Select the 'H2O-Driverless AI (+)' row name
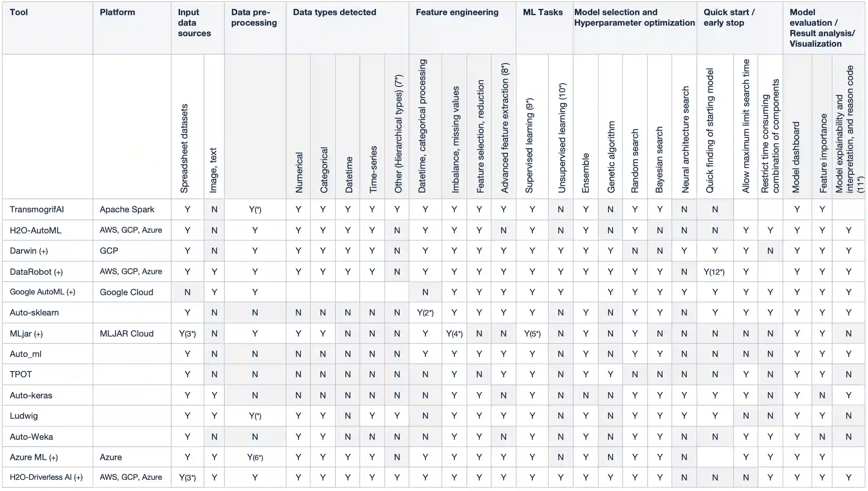This screenshot has width=868, height=491. point(46,478)
